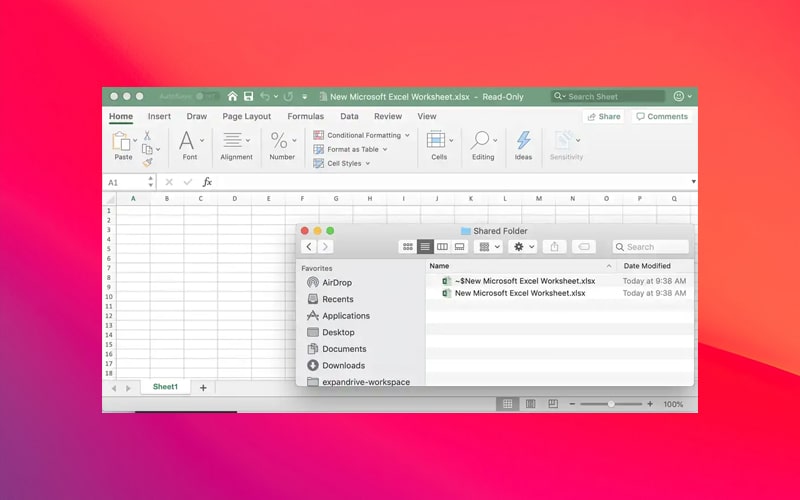
Task: Switch to the Insert ribbon tab
Action: (159, 117)
